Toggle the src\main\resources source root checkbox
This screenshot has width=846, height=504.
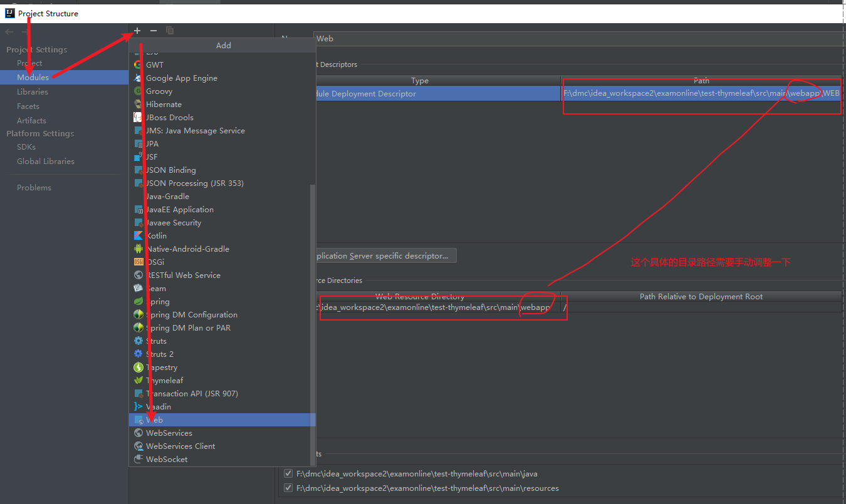(288, 488)
